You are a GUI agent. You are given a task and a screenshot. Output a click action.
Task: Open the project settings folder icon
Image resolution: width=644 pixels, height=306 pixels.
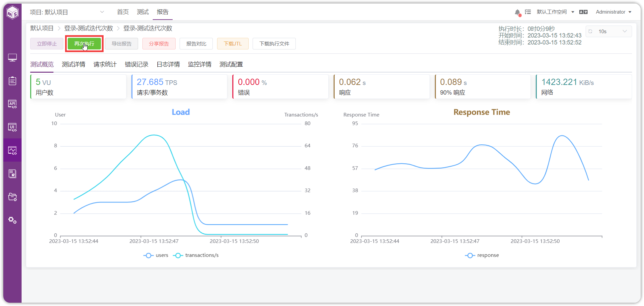click(x=13, y=197)
